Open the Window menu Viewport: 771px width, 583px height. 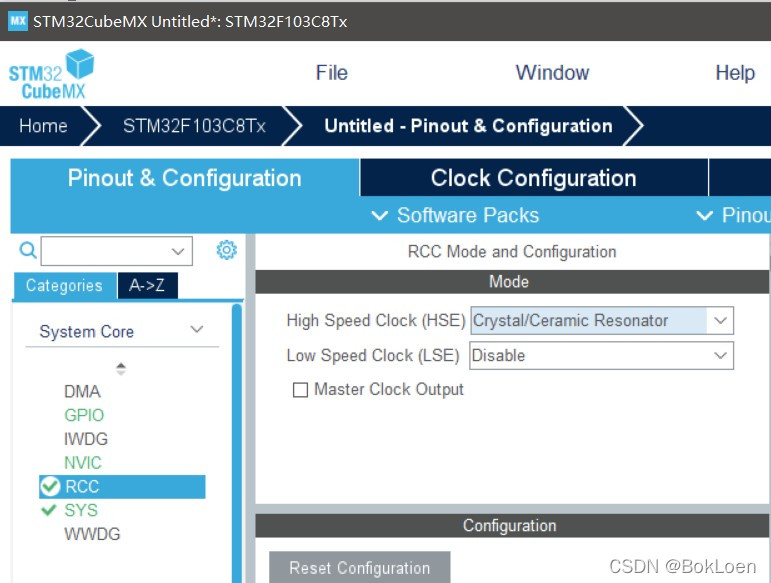(552, 73)
